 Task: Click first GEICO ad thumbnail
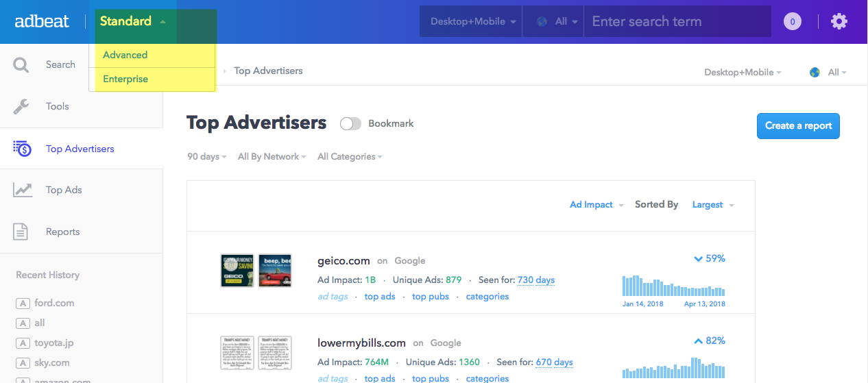(x=237, y=271)
